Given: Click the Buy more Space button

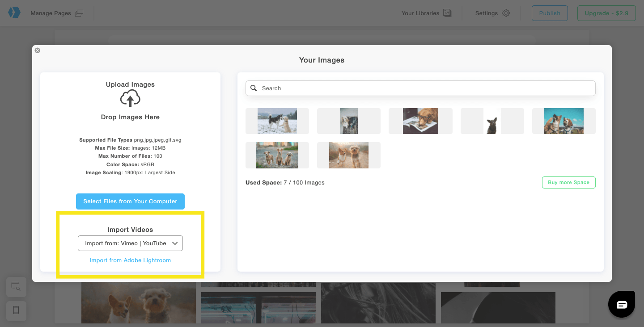Looking at the screenshot, I should [x=568, y=182].
